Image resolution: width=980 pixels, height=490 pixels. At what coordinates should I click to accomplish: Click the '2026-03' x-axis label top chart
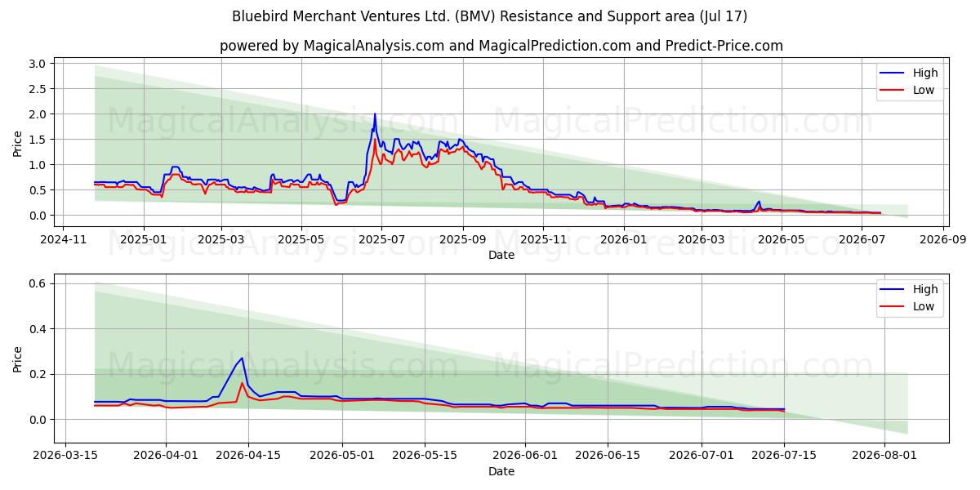click(701, 239)
